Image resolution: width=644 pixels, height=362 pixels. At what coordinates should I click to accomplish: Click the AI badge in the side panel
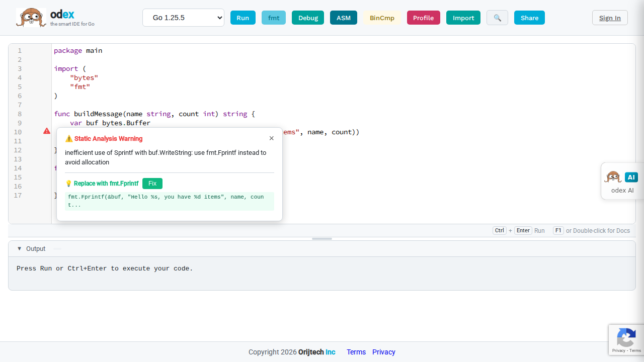[631, 177]
